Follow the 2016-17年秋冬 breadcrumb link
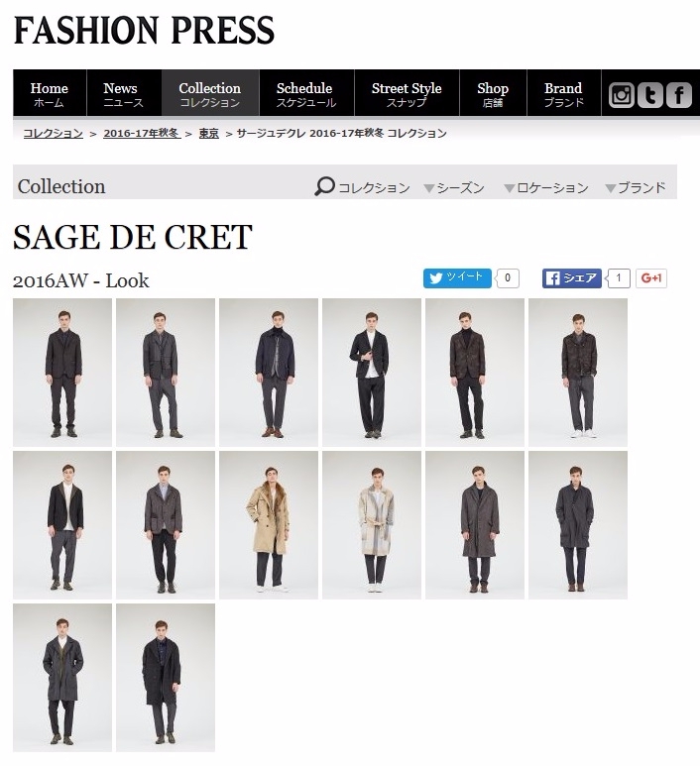Screen dimensions: 700x766 142,134
